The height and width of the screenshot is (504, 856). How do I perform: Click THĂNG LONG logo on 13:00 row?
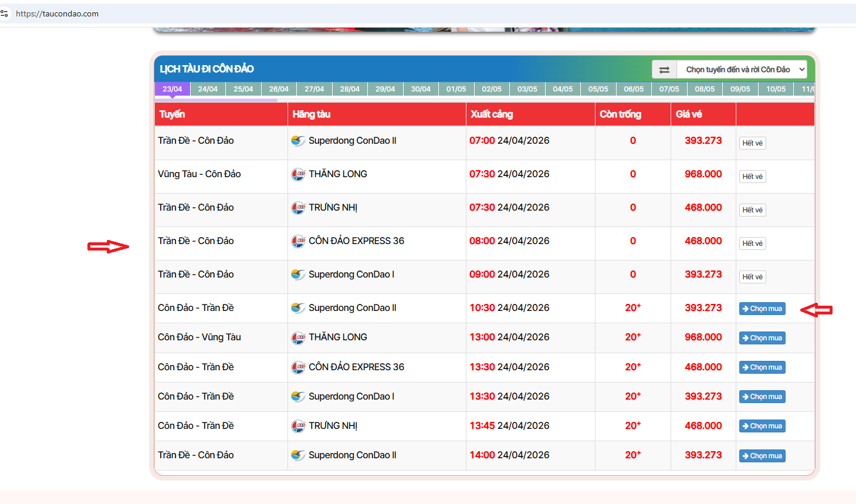tap(298, 337)
